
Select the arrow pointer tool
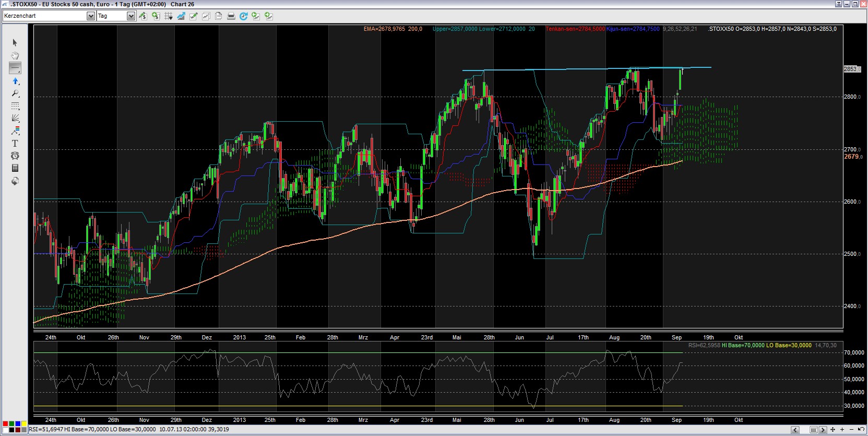(15, 43)
